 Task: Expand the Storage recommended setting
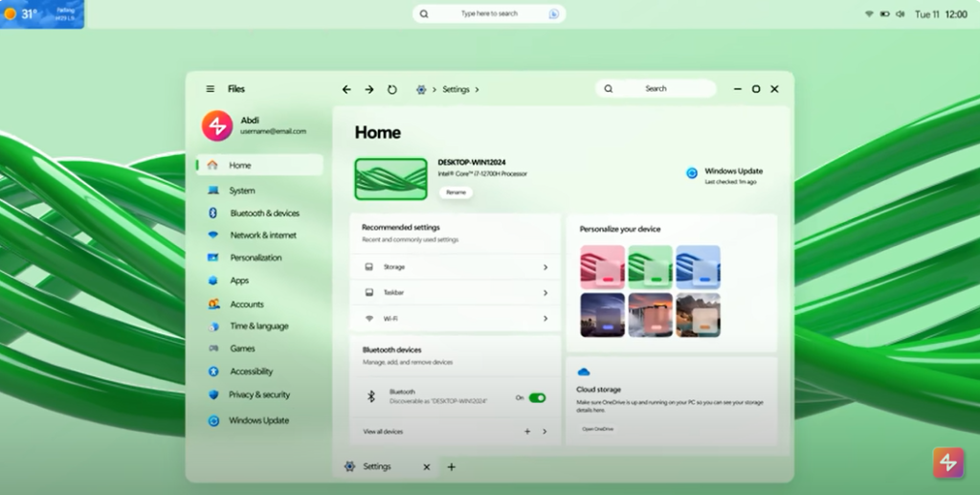[x=456, y=267]
